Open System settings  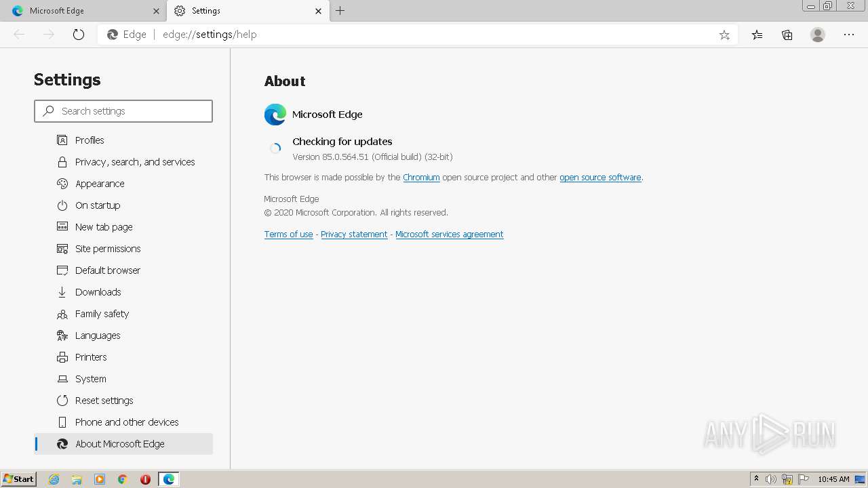click(x=123, y=379)
